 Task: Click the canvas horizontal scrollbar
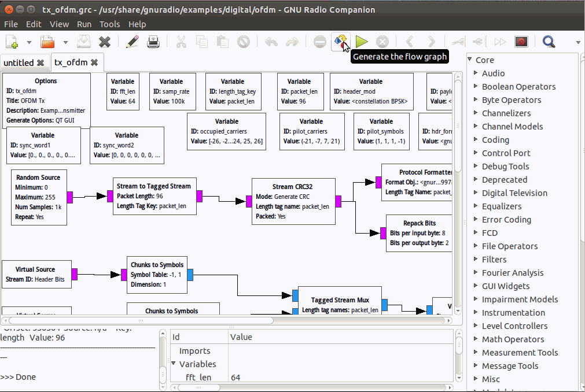[141, 320]
